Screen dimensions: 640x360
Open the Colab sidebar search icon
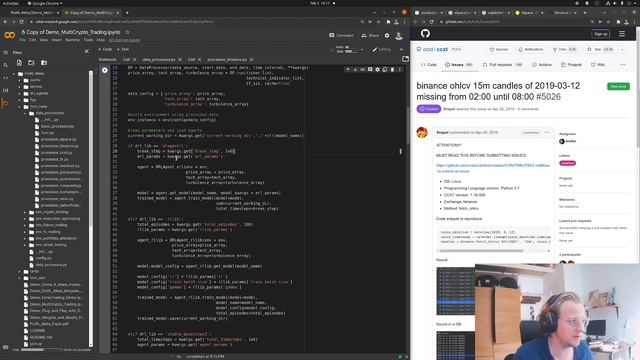coord(5,65)
